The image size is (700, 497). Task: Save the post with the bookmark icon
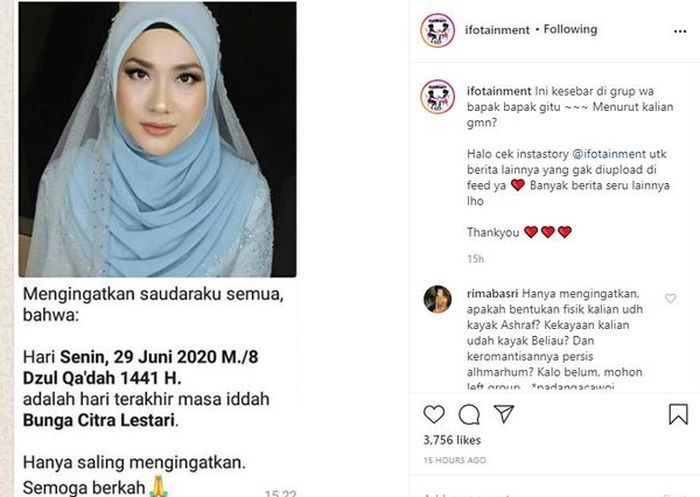pos(678,414)
